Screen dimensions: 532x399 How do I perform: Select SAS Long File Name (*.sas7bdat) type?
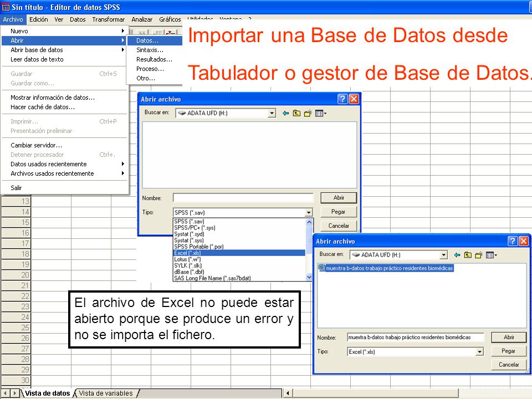(239, 278)
